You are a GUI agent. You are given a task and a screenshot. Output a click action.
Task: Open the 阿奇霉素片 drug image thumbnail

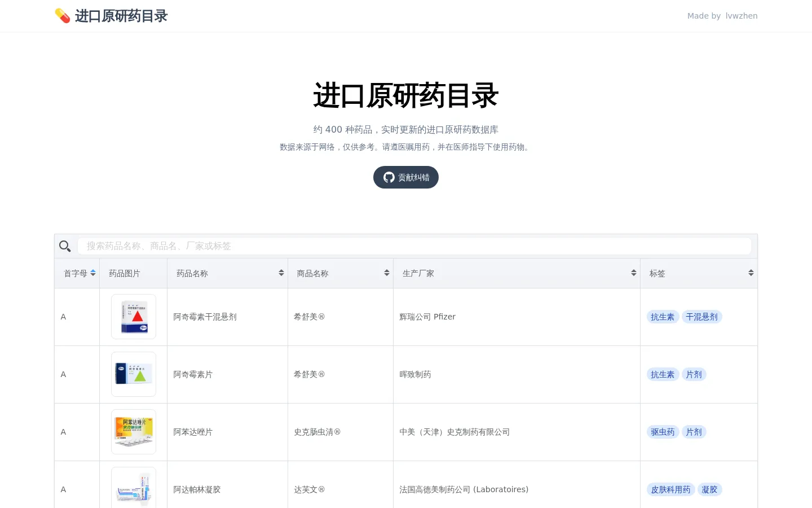pos(134,374)
